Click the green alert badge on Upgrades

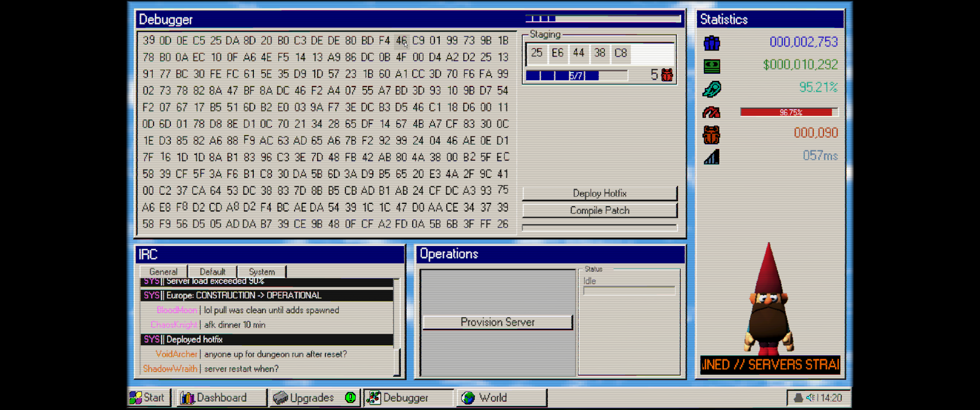pos(350,398)
